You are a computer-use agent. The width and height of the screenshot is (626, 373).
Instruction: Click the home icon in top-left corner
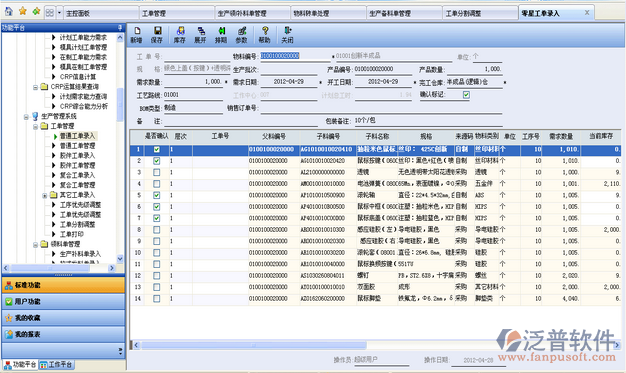click(9, 12)
